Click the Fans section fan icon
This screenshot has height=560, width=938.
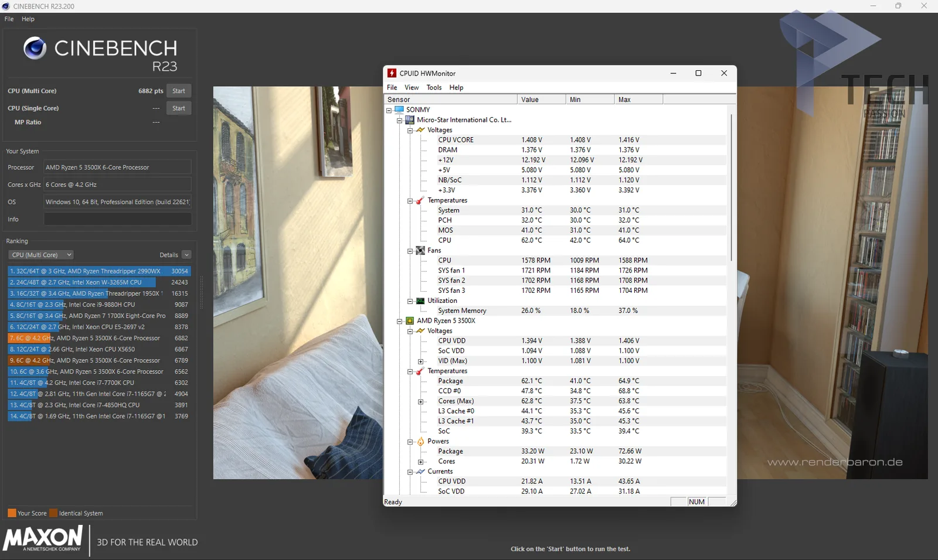[x=420, y=250]
